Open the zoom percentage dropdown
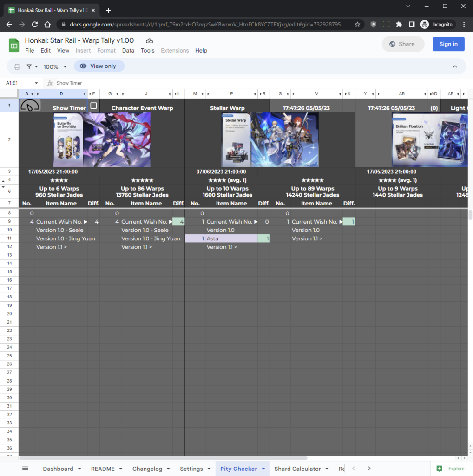Viewport: 473px width, 476px height. pyautogui.click(x=54, y=66)
